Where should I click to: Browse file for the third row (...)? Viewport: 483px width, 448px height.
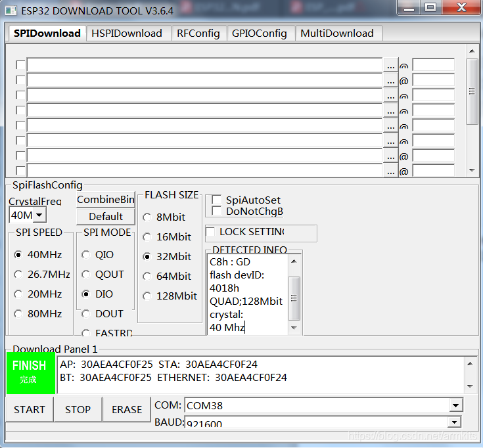[x=390, y=95]
